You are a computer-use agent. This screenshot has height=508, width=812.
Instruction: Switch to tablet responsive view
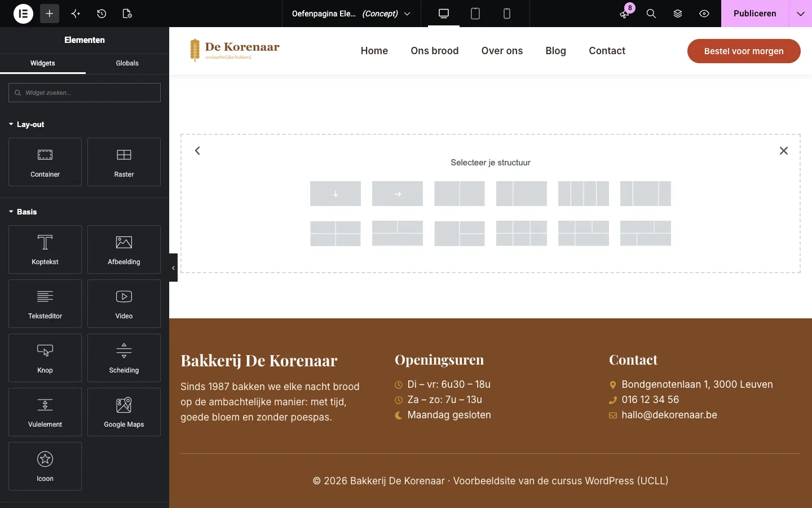pos(475,14)
